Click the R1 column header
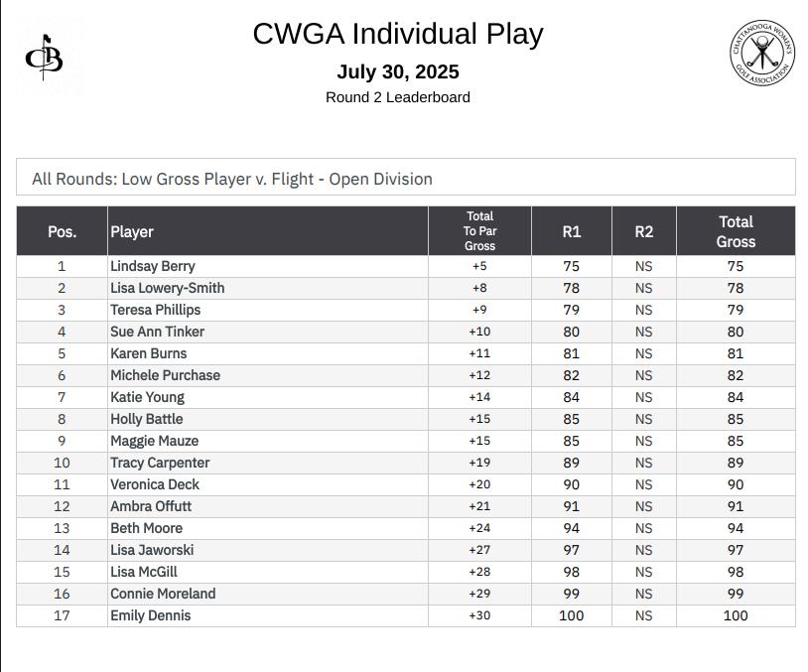808x672 pixels. (572, 231)
